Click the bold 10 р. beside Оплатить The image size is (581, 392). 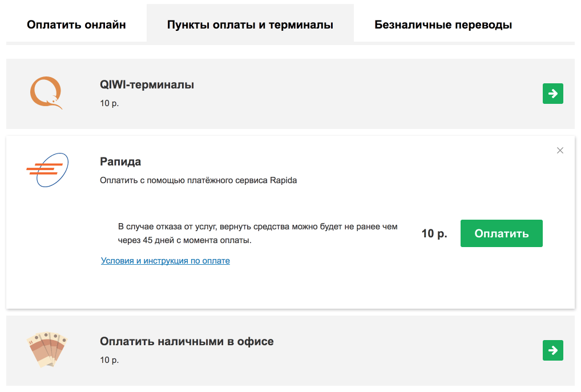tap(434, 233)
